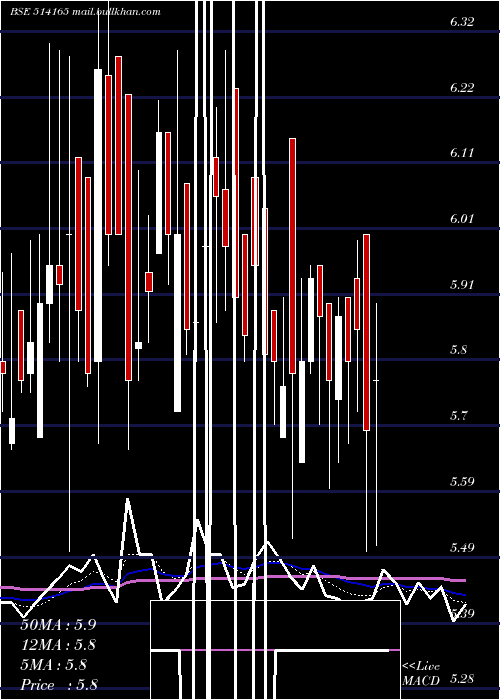Screen dimensions: 500x700
Task: Click the 5.91 price axis label
Action: (462, 284)
